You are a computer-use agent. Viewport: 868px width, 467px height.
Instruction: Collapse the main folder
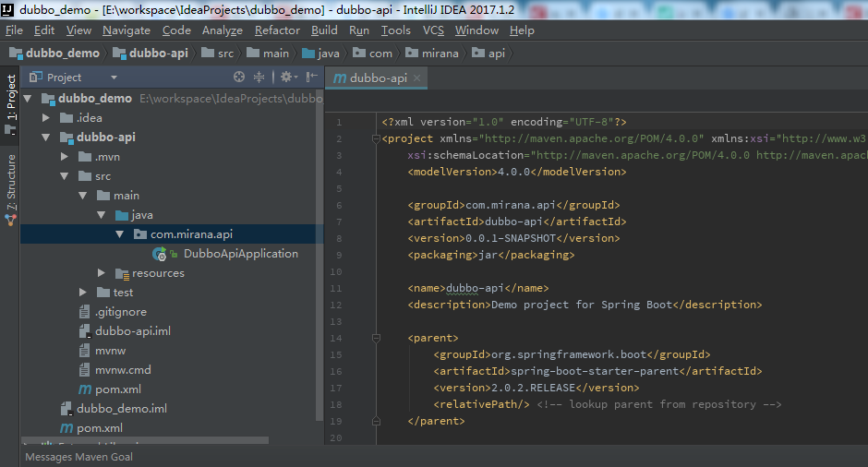click(82, 196)
